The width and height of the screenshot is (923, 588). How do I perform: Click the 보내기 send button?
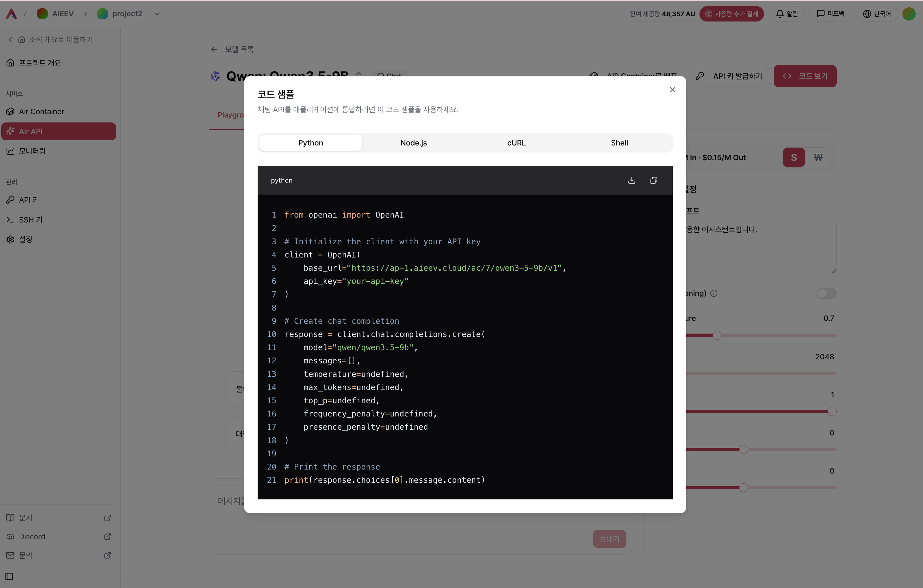[x=609, y=539]
